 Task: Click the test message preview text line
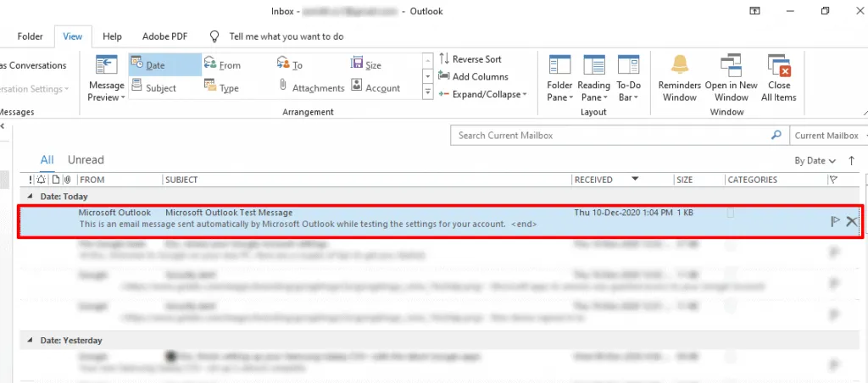click(x=308, y=225)
